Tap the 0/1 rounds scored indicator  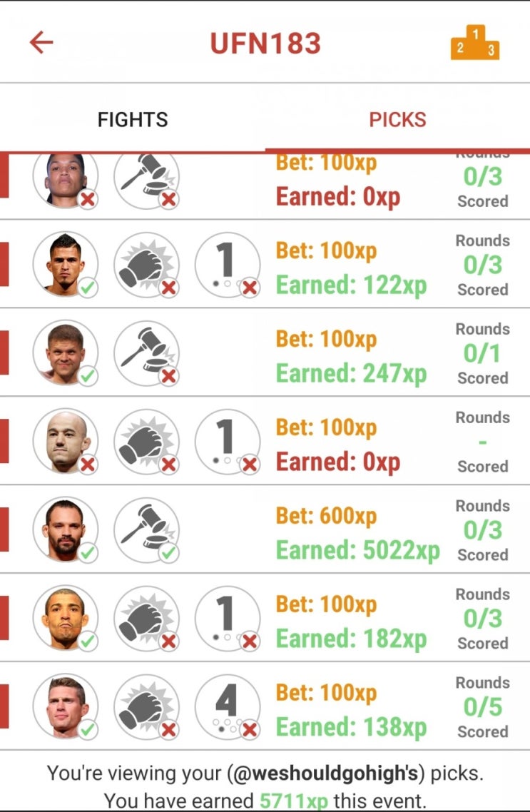[482, 354]
